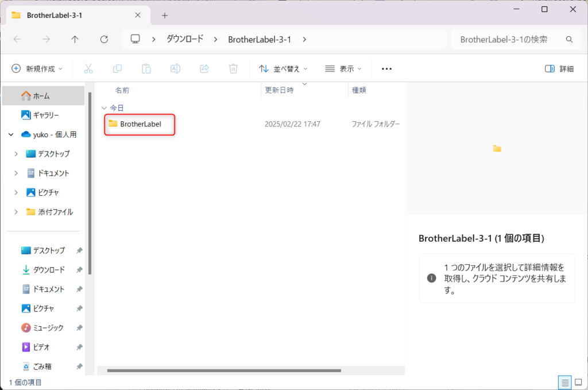Select the BrotherLabel-3-1 tab
This screenshot has width=588, height=390.
(78, 16)
